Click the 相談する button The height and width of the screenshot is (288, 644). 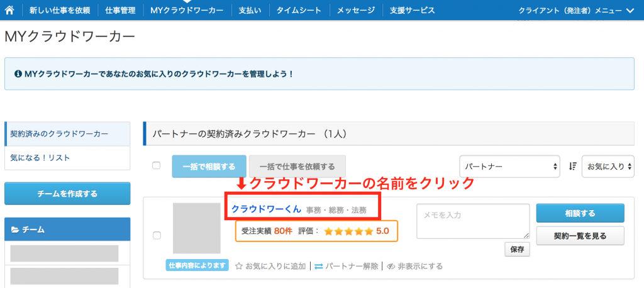(580, 213)
